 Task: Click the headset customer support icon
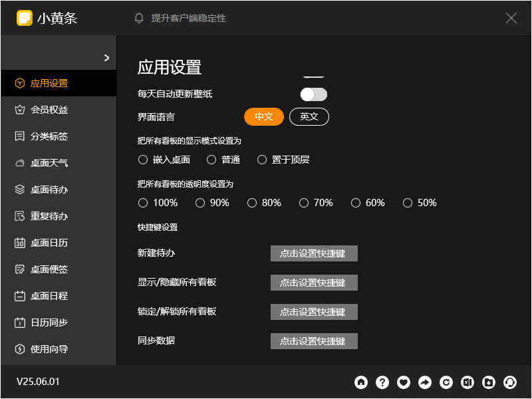[510, 382]
